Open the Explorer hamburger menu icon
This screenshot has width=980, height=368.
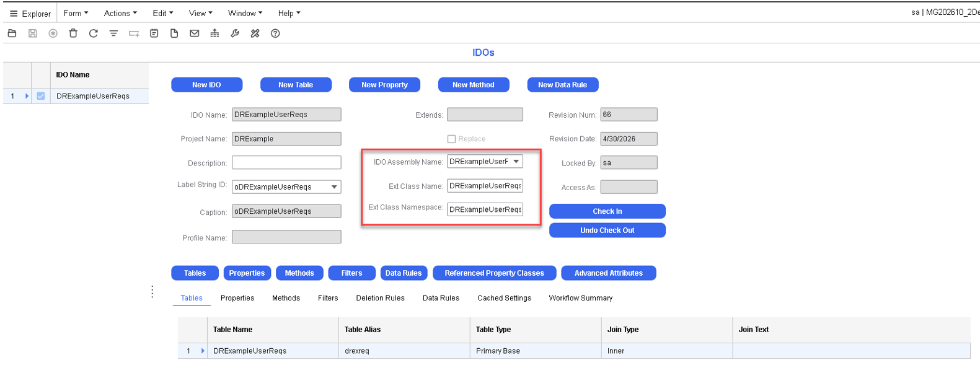(x=14, y=14)
